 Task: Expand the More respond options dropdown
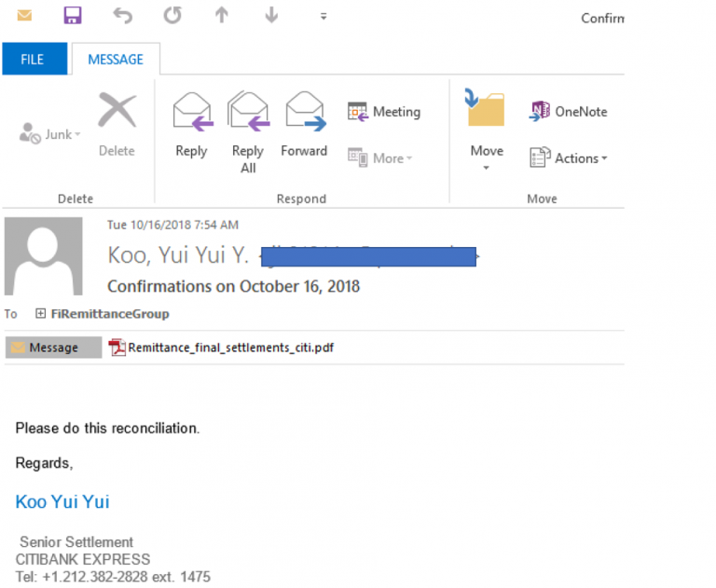[x=381, y=158]
